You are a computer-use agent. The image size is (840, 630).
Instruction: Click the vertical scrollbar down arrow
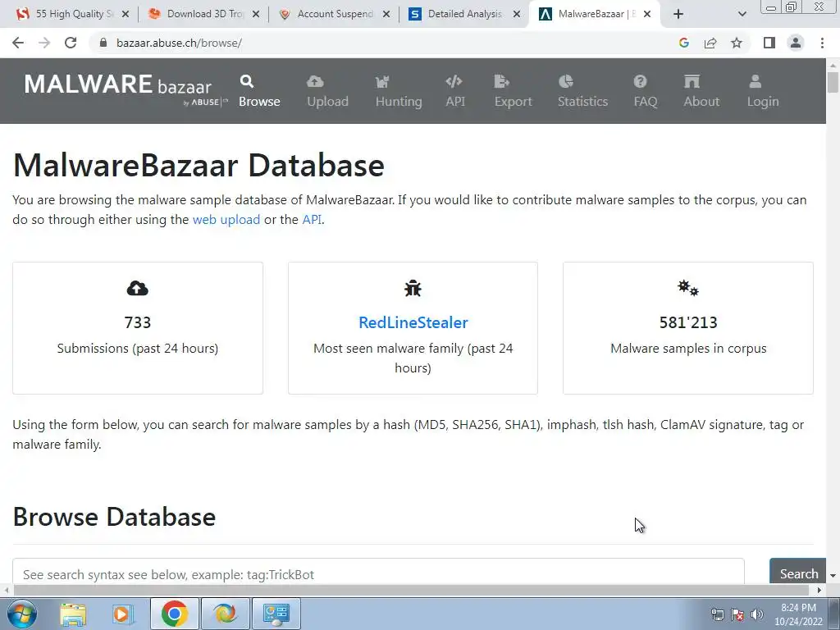(x=833, y=576)
